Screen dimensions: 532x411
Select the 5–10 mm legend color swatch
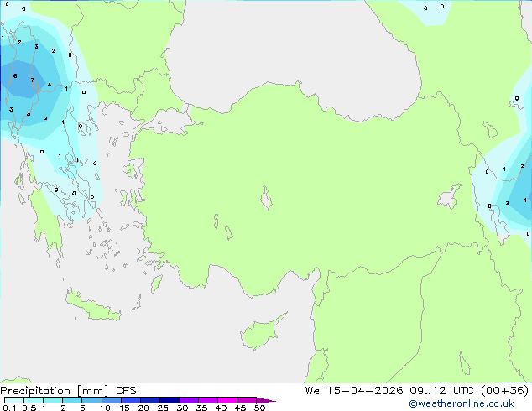click(x=91, y=400)
